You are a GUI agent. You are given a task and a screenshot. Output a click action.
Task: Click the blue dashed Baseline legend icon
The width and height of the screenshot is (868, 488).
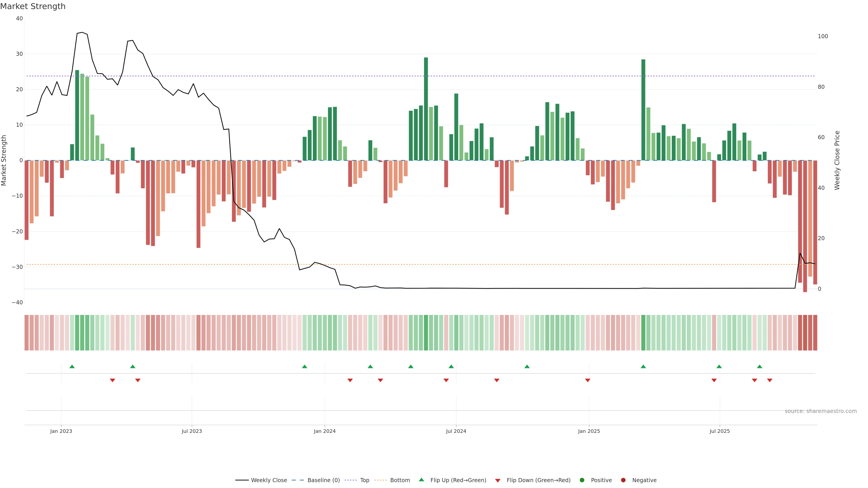pyautogui.click(x=297, y=480)
